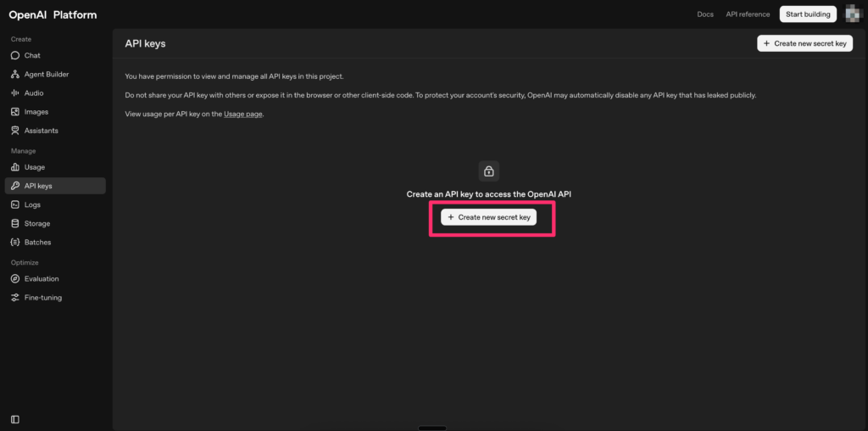Click the Logs terminal icon

[x=15, y=205]
